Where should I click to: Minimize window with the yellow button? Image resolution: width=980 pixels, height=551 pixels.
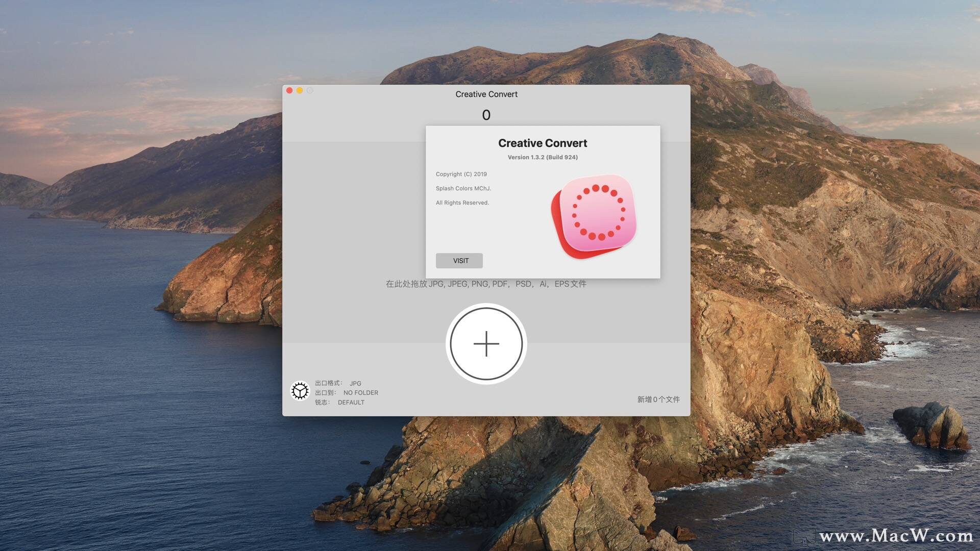[300, 91]
